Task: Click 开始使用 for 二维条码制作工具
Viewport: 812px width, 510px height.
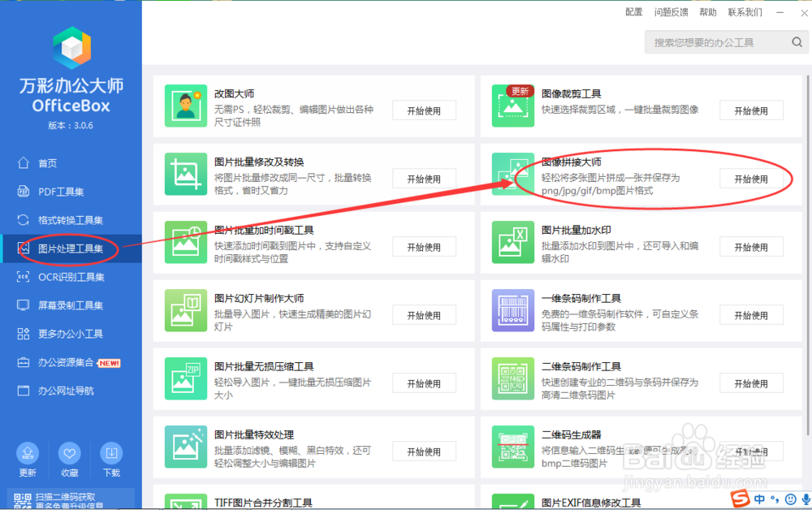Action: click(x=751, y=383)
